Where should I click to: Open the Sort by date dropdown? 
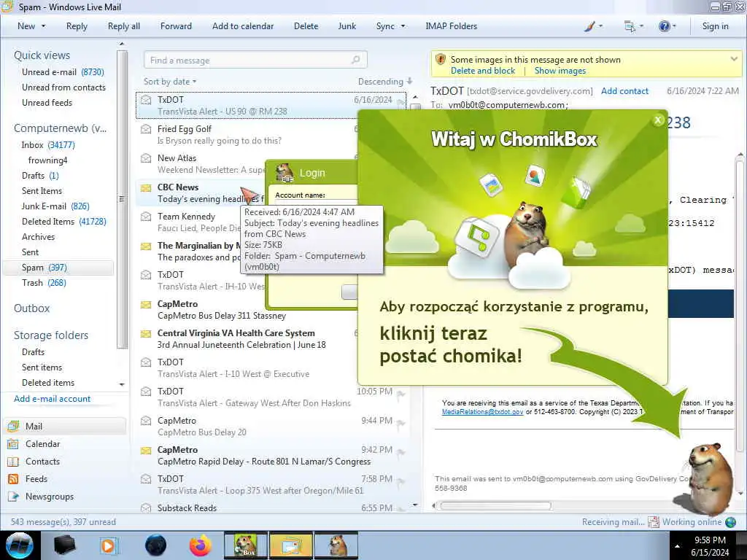[170, 82]
